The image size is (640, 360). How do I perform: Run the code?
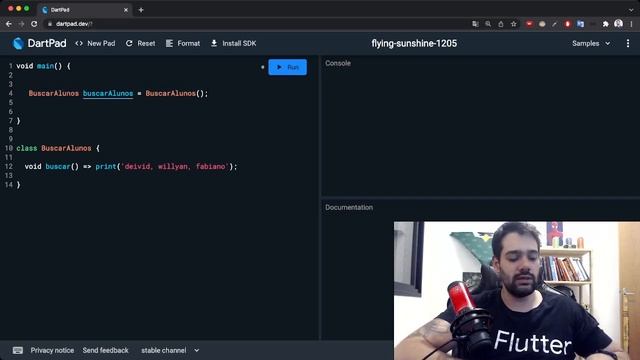[x=287, y=67]
